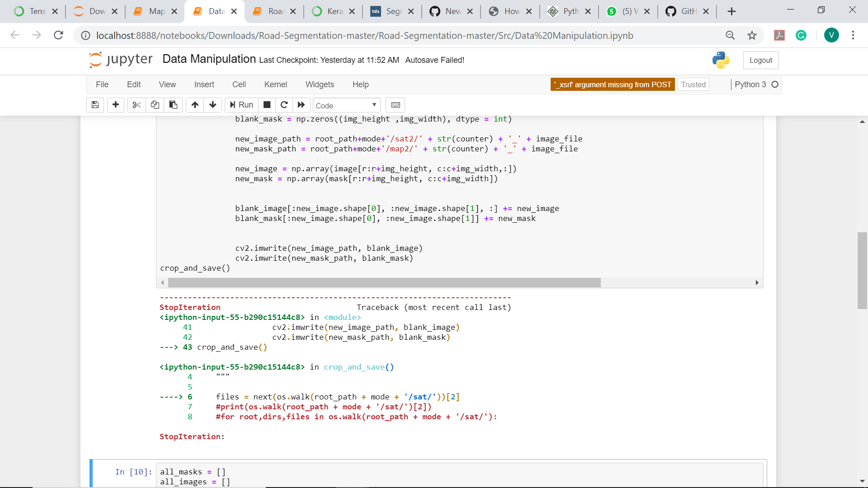Move the selected cell up with the arrow icon
868x488 pixels.
pos(195,105)
